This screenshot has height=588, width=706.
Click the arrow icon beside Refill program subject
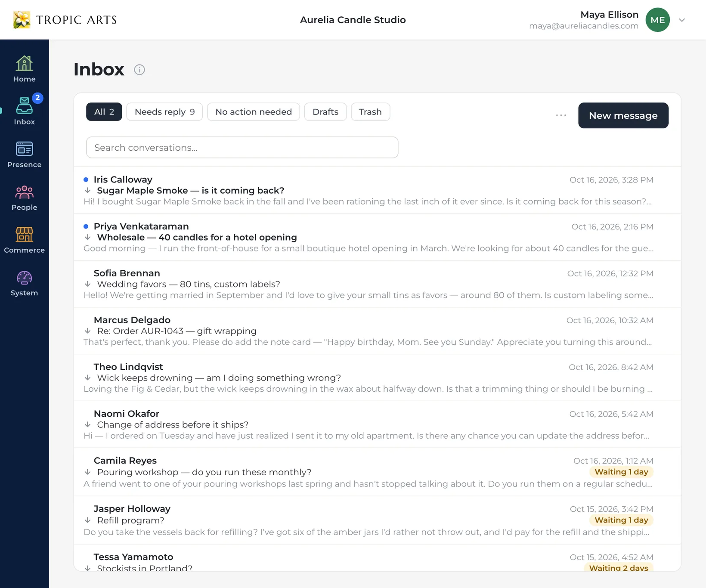click(87, 520)
